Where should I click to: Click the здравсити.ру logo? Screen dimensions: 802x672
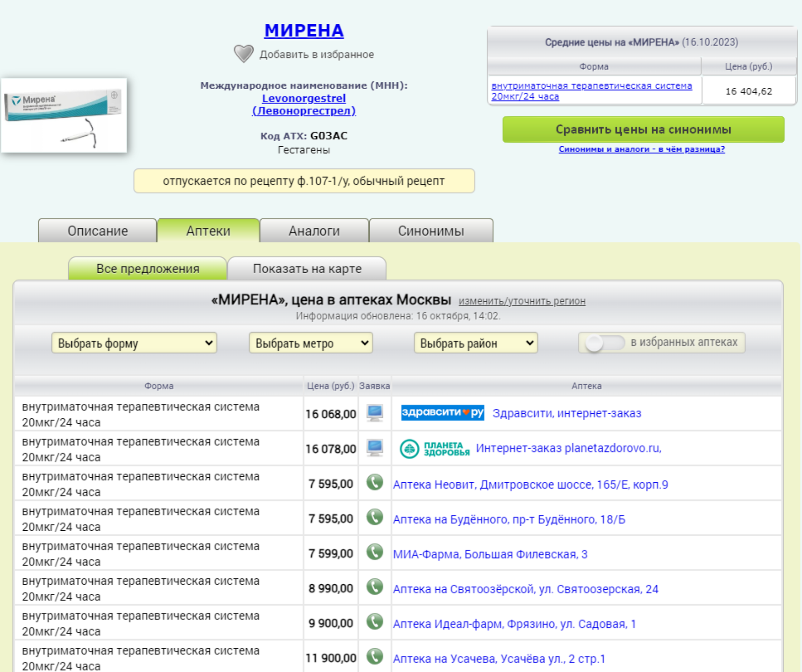[x=442, y=412]
